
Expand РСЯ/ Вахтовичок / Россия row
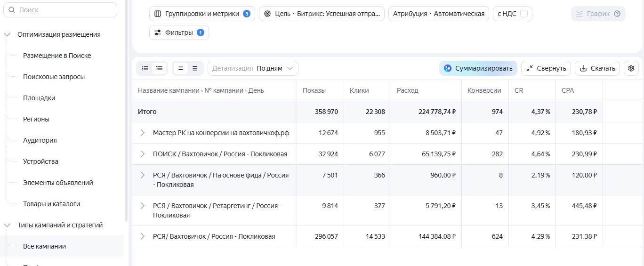point(143,236)
